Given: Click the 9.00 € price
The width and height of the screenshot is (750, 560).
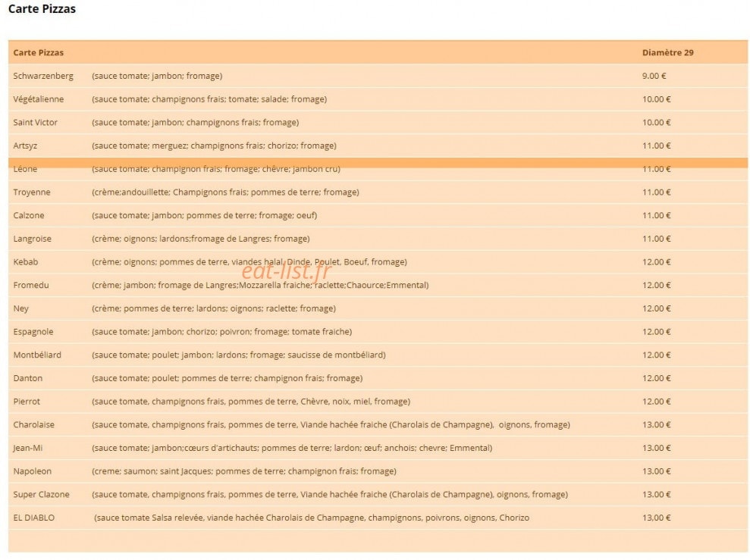Looking at the screenshot, I should point(654,76).
